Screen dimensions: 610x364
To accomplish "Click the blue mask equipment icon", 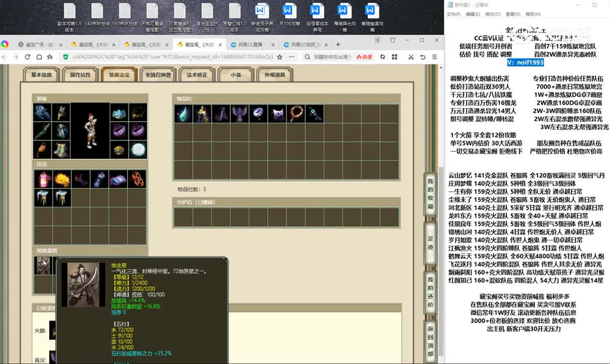I will tap(119, 113).
